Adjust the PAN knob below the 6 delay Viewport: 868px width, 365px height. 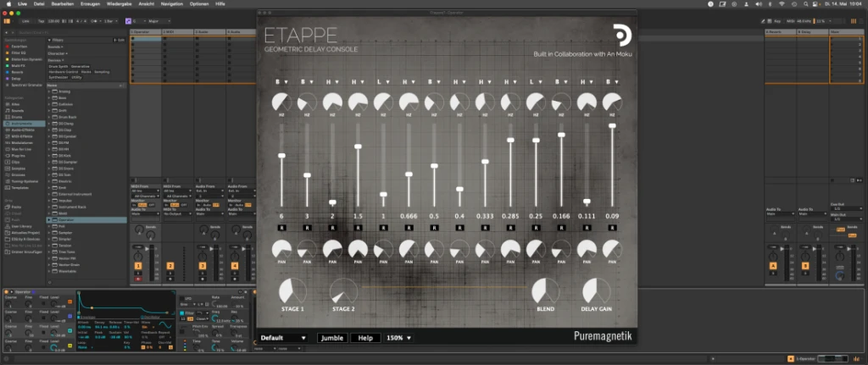click(281, 250)
